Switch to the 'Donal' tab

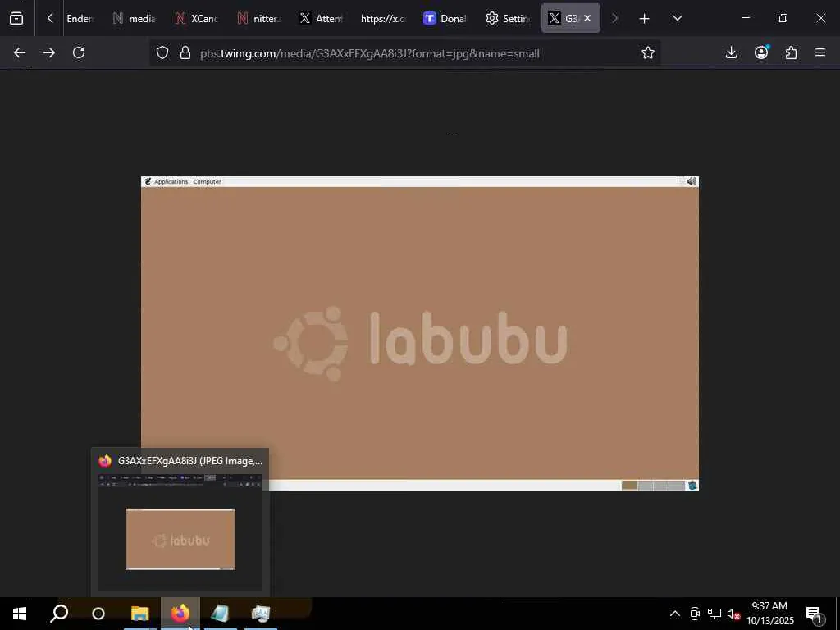(445, 18)
